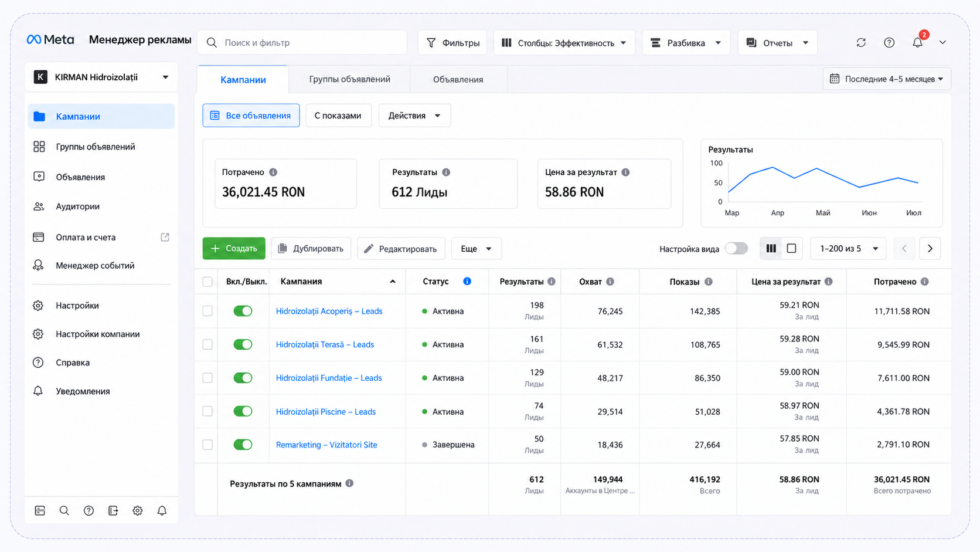Click info icon in Охват column header
The image size is (980, 552).
[610, 282]
